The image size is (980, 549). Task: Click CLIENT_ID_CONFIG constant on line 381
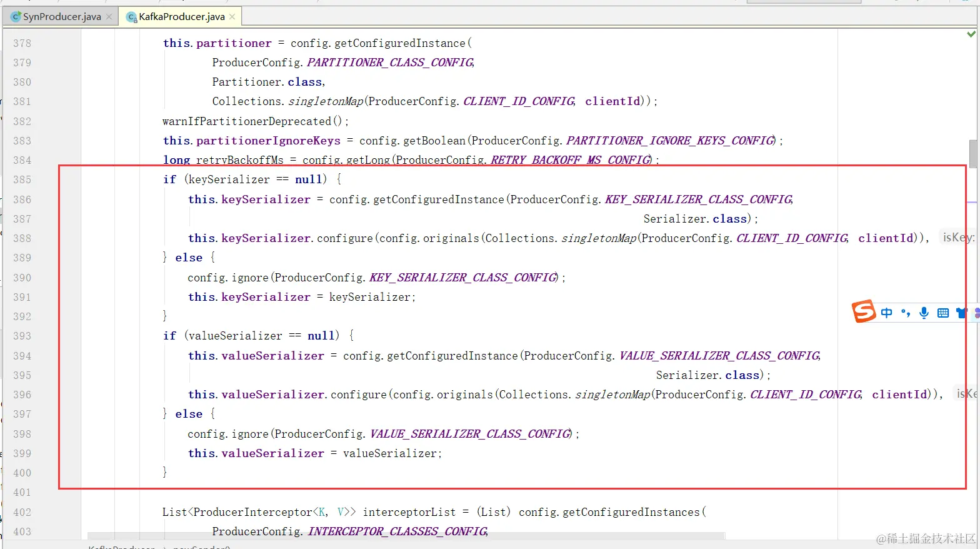(519, 101)
